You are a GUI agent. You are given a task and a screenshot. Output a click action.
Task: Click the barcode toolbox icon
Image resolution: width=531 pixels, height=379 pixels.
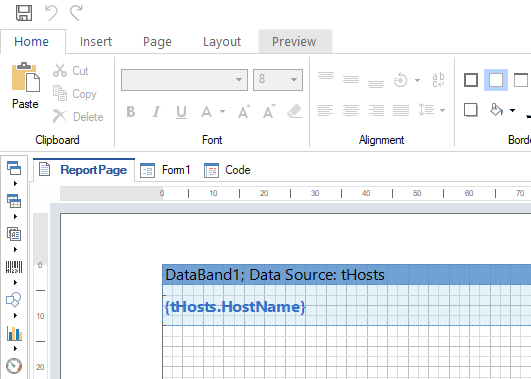pyautogui.click(x=14, y=267)
